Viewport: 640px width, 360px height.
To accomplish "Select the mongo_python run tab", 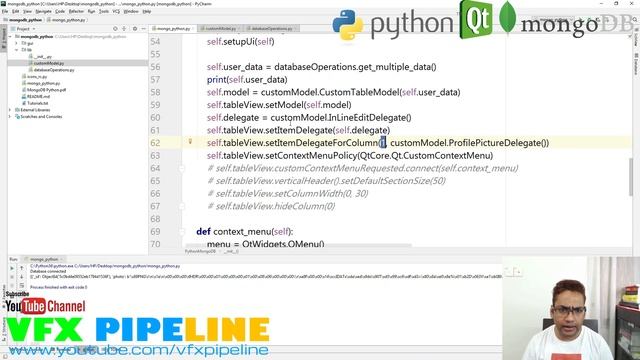I will tap(43, 259).
